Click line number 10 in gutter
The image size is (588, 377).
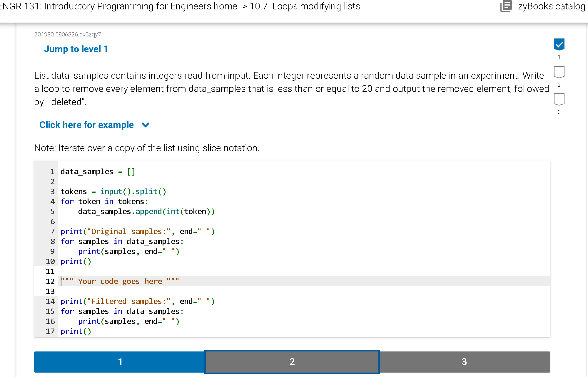50,261
